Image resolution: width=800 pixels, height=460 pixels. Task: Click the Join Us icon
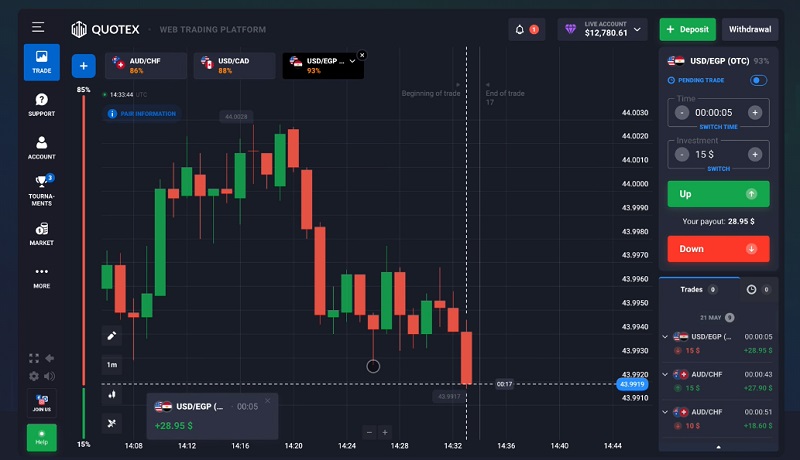42,403
